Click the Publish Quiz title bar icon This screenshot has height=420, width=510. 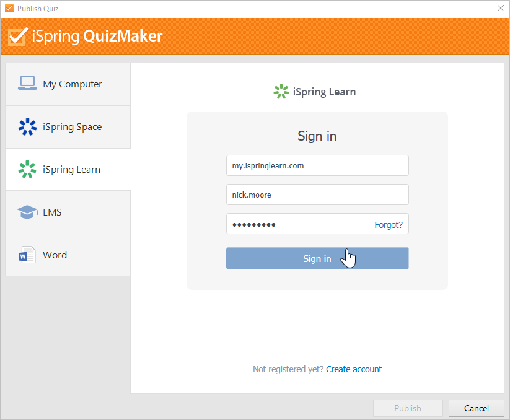9,9
